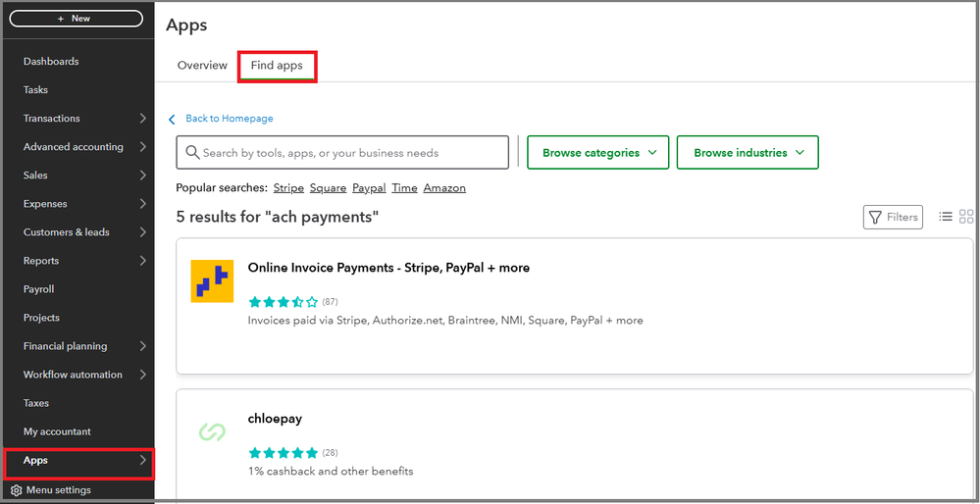Switch to the Overview tab
The height and width of the screenshot is (504, 980).
tap(202, 65)
